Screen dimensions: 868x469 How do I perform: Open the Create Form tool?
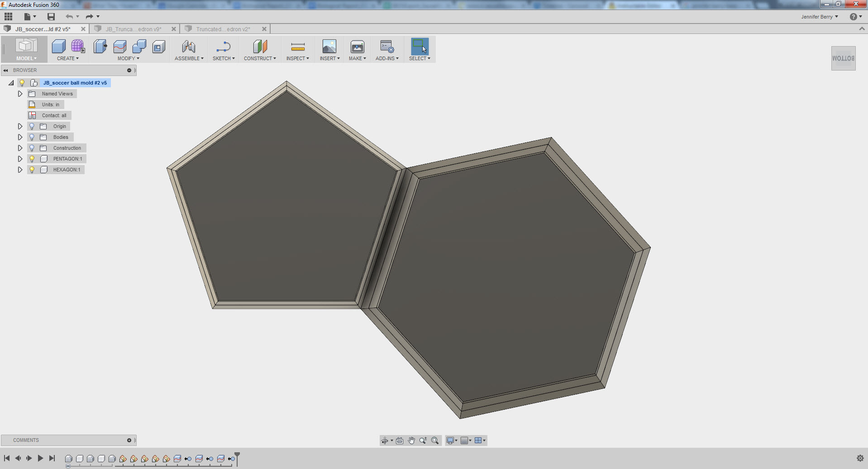(77, 47)
